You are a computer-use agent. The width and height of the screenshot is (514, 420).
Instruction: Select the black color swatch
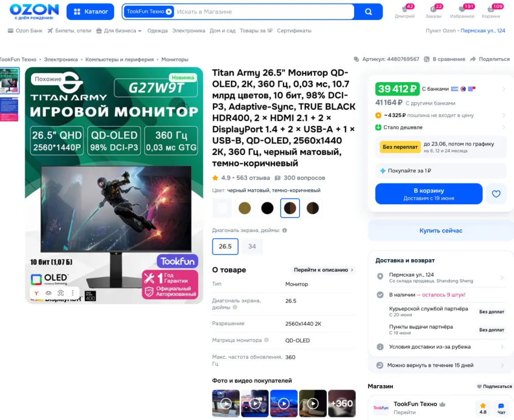(267, 208)
